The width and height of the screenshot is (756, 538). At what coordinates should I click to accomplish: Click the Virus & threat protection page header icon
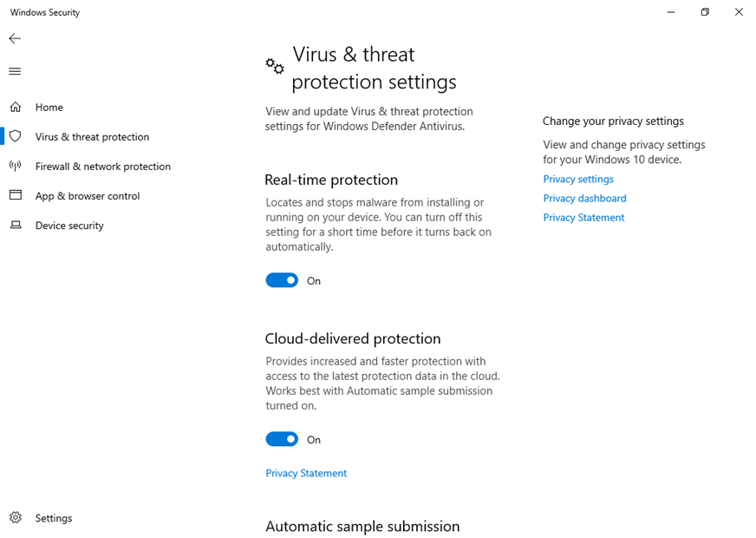coord(273,66)
